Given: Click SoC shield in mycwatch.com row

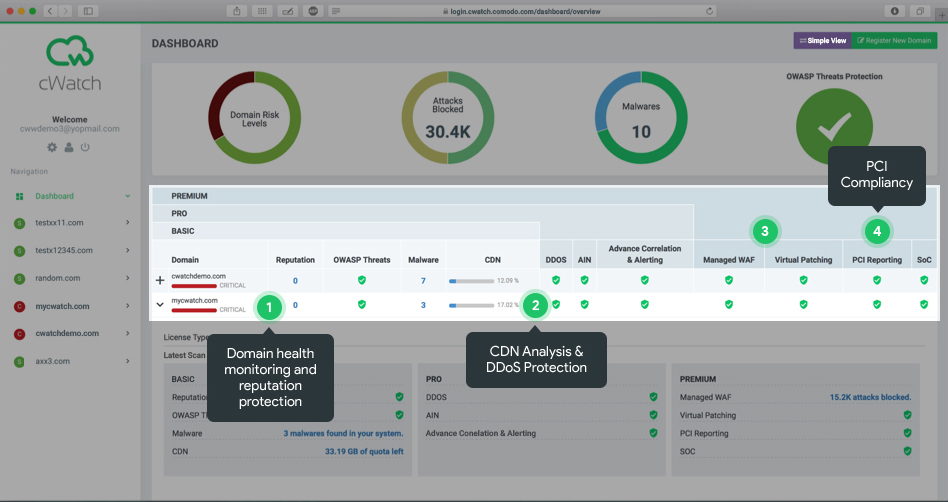Looking at the screenshot, I should 924,304.
